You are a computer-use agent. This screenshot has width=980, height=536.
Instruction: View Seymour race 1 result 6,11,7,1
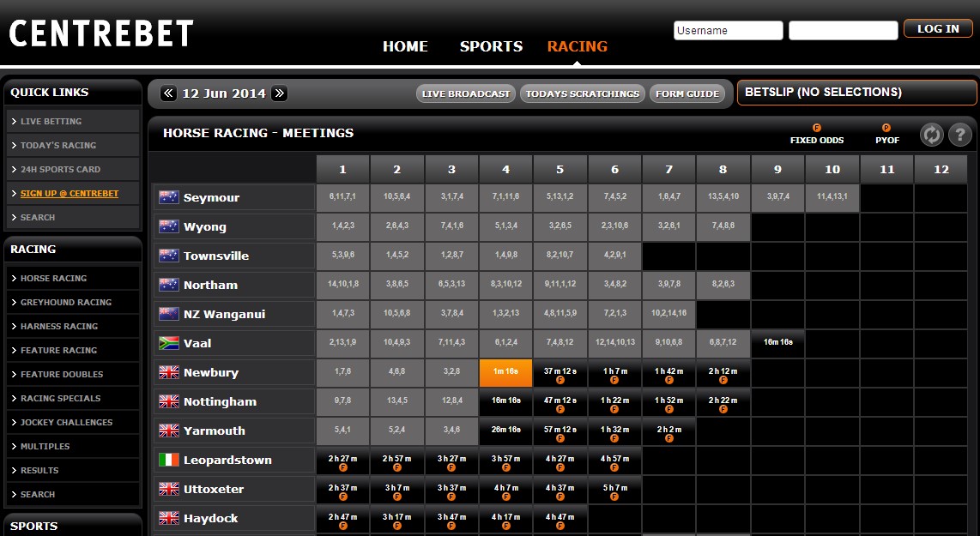tap(342, 197)
